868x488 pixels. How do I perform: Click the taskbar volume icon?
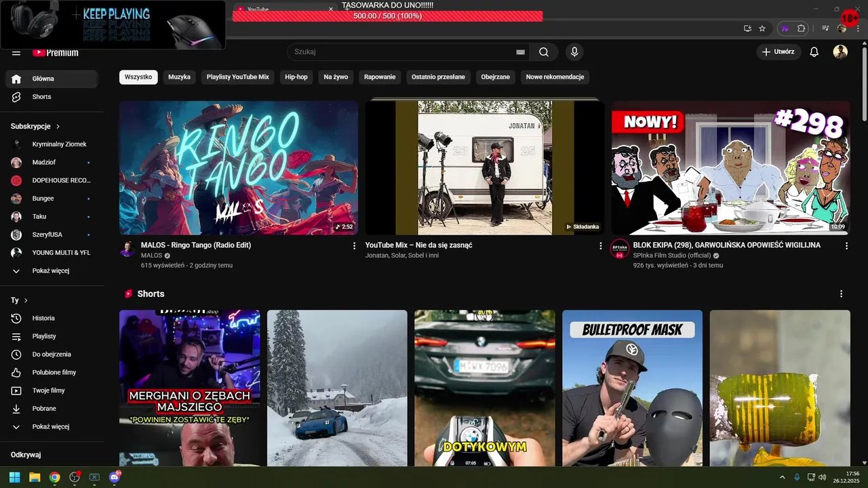(822, 477)
